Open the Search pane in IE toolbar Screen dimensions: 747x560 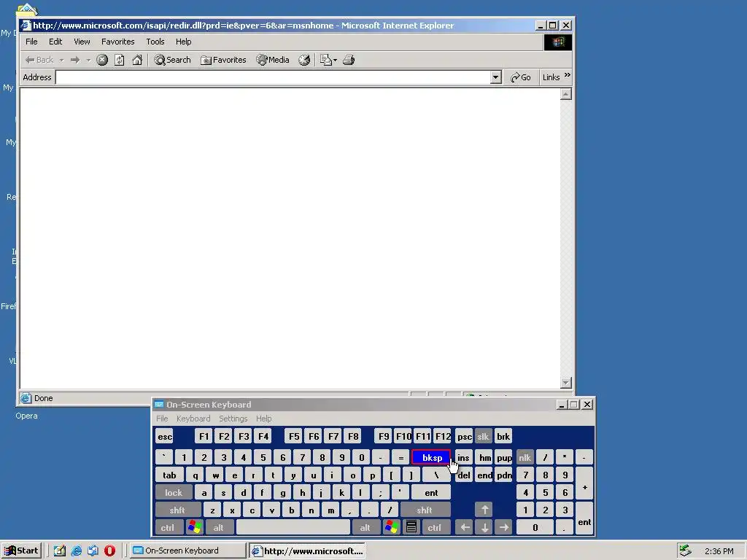(x=172, y=60)
